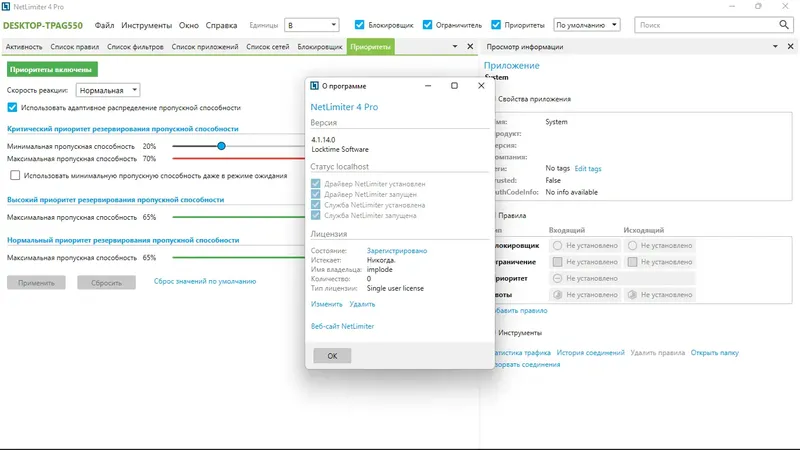Image resolution: width=800 pixels, height=450 pixels.
Task: Click 'Edit tags' link
Action: coord(588,168)
